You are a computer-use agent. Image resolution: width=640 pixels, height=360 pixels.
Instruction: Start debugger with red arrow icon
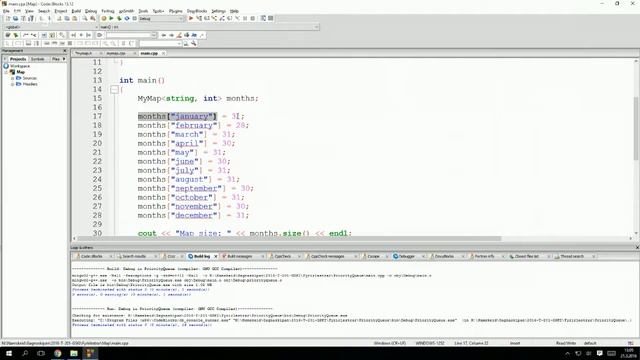(x=191, y=18)
